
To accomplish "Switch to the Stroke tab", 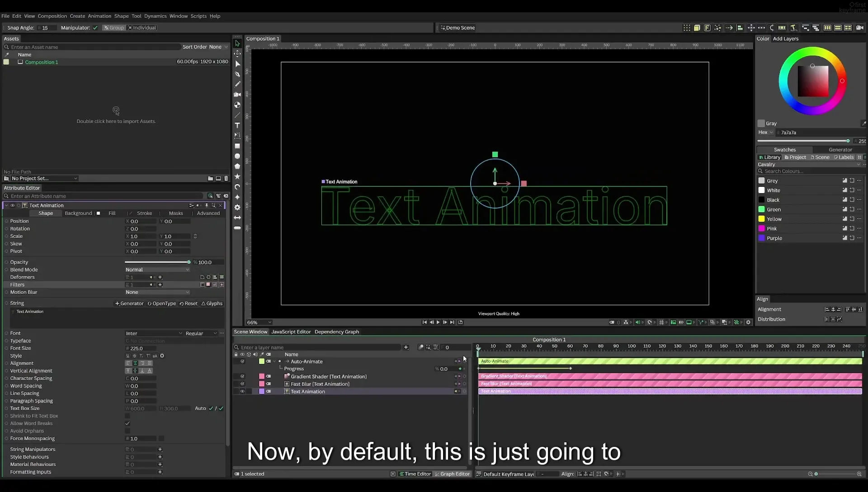I will click(x=144, y=213).
